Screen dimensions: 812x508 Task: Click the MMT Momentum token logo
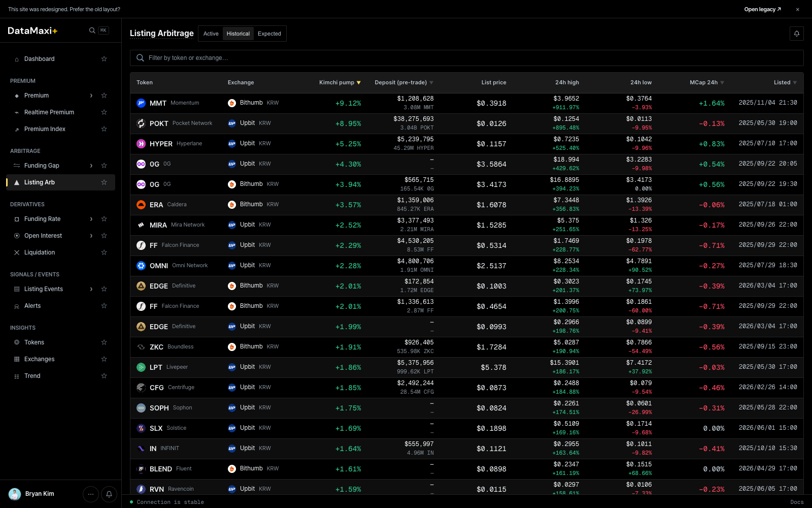[x=141, y=103]
